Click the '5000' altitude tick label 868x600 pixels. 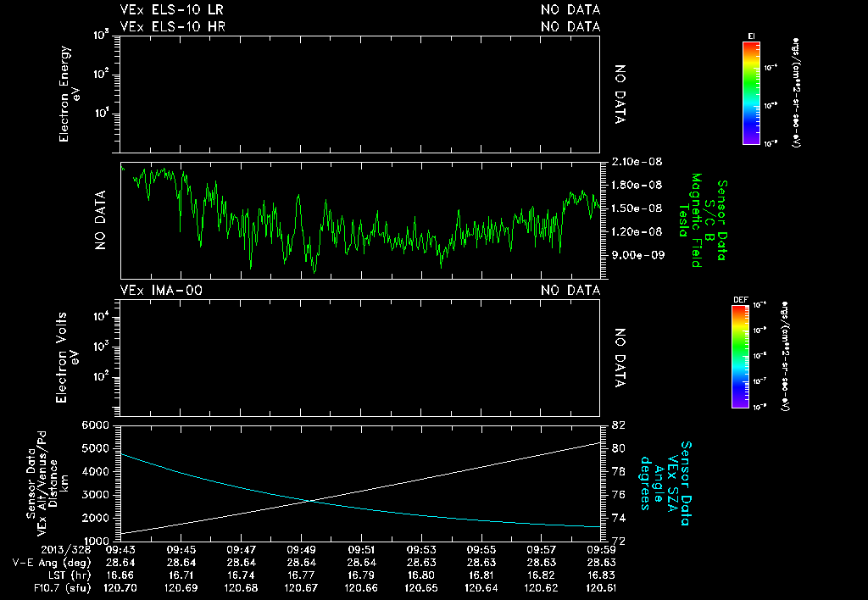[95, 448]
